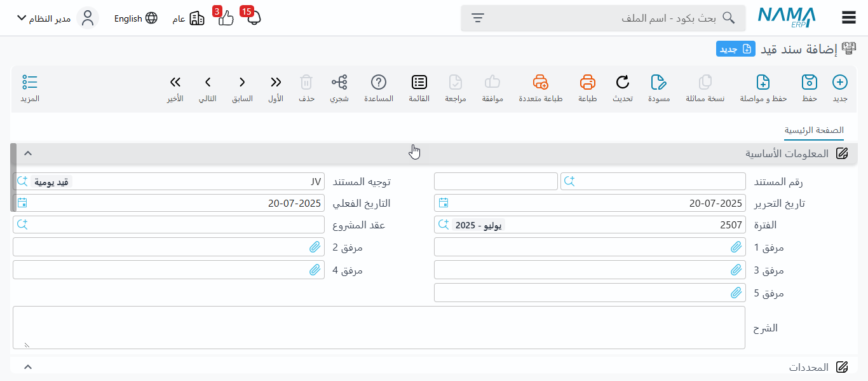Image resolution: width=868 pixels, height=381 pixels.
Task: Open the Help (المساعدة) question mark icon
Action: coord(379,83)
